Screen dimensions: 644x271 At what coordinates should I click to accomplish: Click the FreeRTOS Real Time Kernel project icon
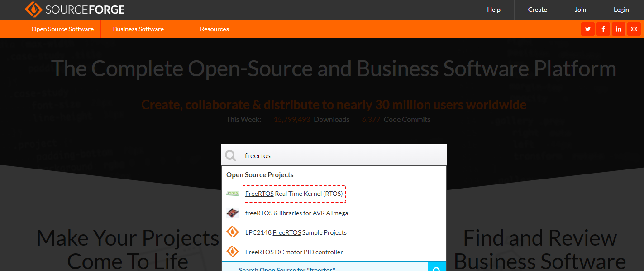[x=233, y=194]
